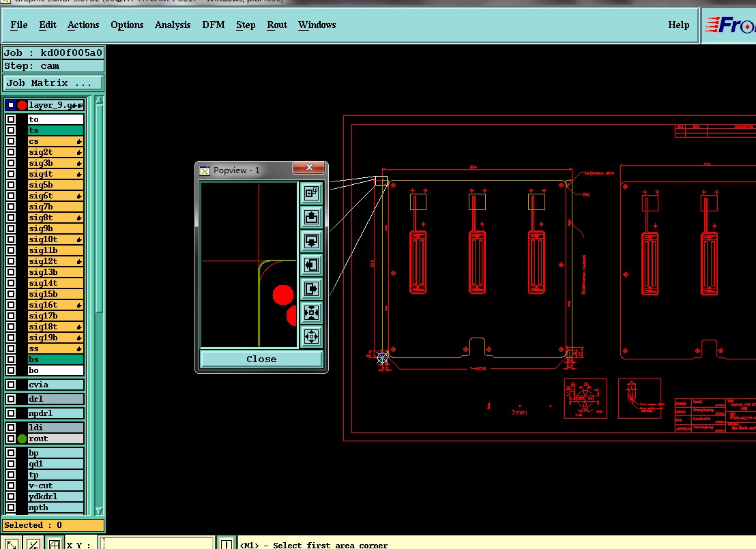This screenshot has width=756, height=549.
Task: Close the Popview window with Close button
Action: pos(261,359)
